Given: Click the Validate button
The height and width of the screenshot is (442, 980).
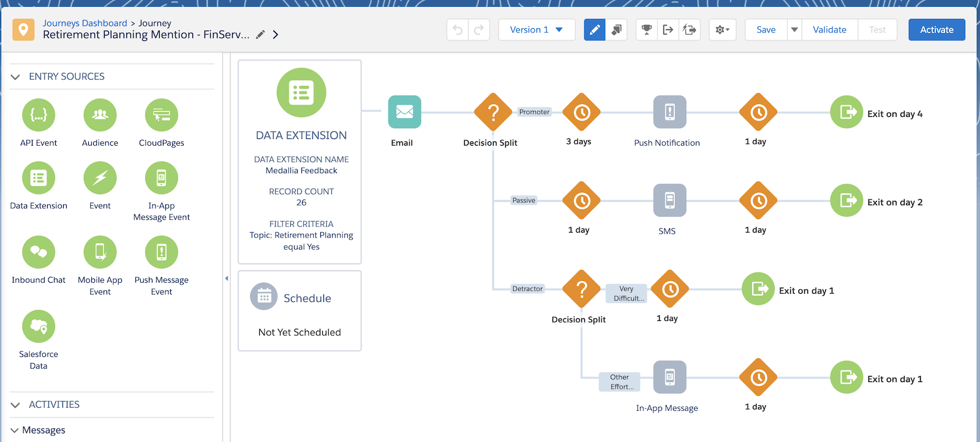Looking at the screenshot, I should point(829,29).
